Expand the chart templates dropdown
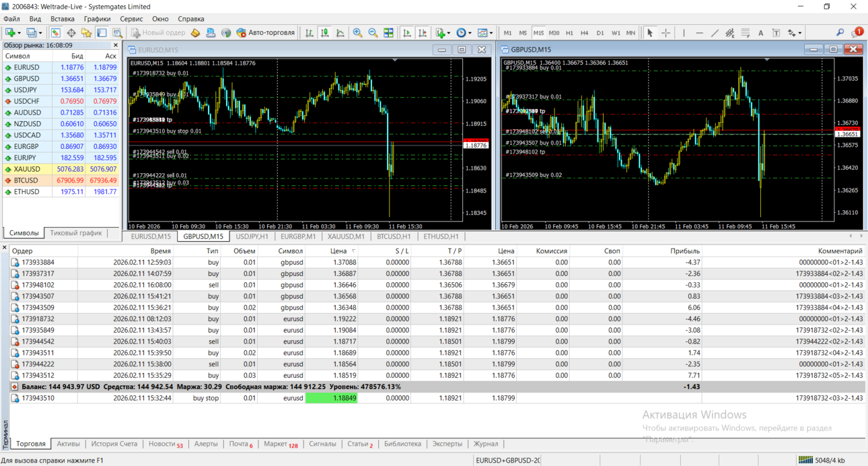Image resolution: width=868 pixels, height=466 pixels. point(491,32)
